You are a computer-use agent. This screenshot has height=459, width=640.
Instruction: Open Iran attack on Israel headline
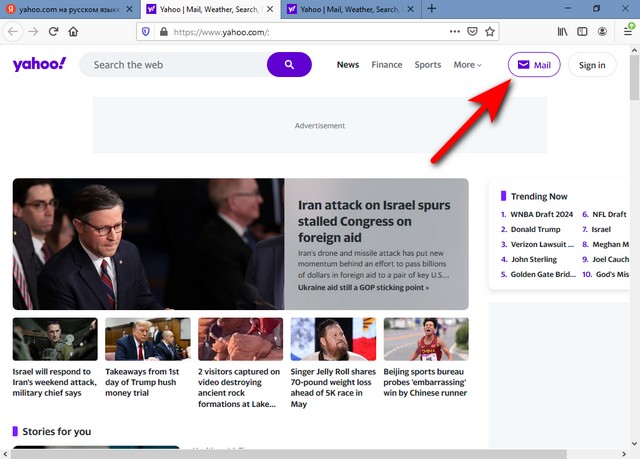[x=374, y=221]
